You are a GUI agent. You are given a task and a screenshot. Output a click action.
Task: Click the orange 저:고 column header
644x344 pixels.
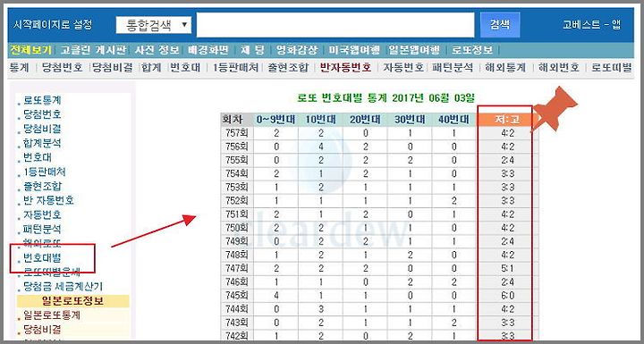coord(508,120)
